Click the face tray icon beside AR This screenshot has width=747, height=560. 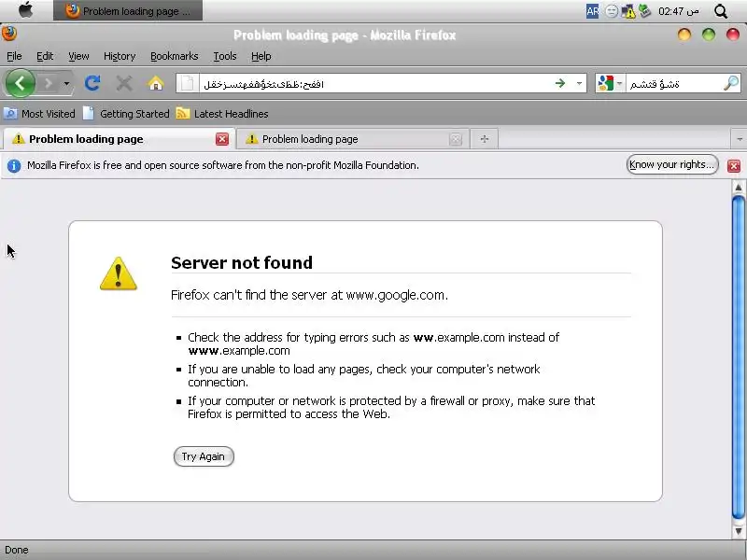[x=612, y=11]
